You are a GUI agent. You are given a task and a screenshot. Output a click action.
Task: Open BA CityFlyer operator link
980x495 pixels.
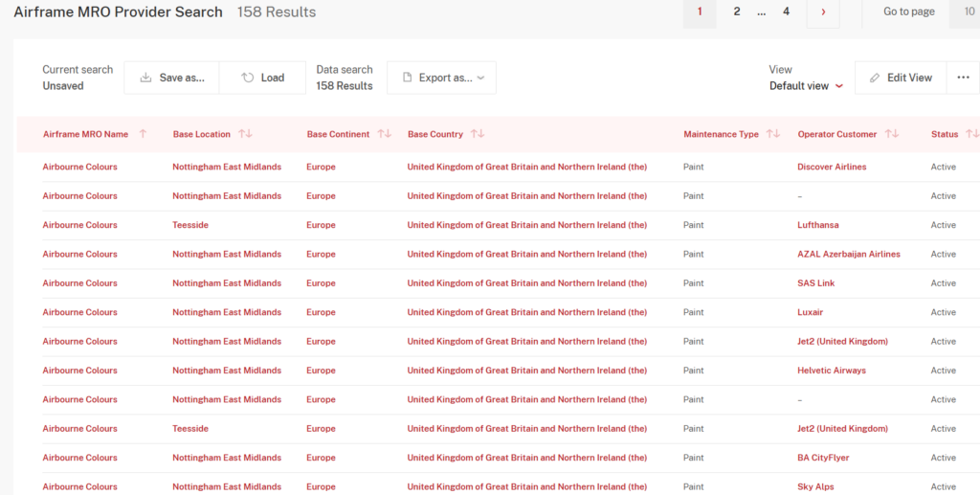click(x=823, y=458)
